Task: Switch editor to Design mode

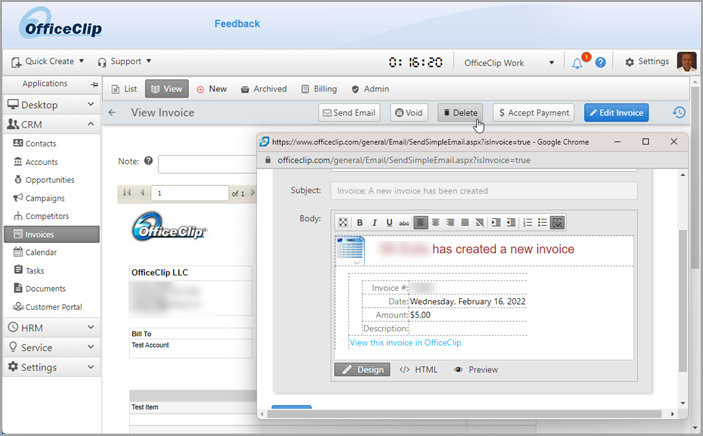Action: 362,370
